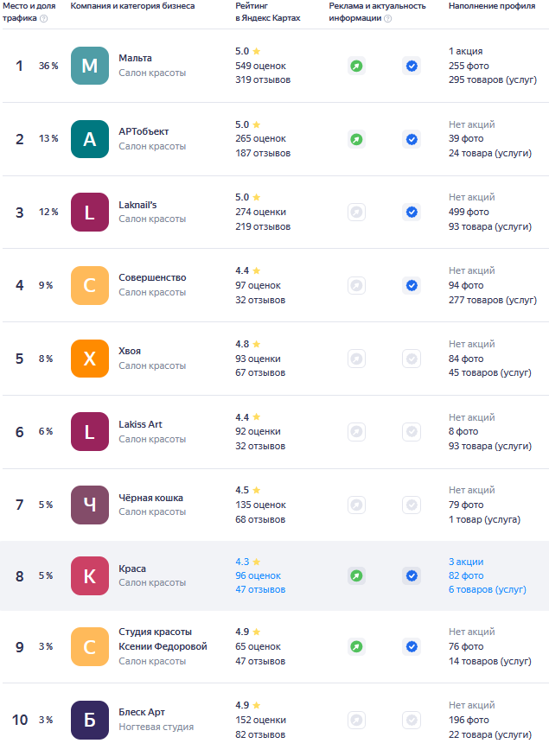This screenshot has width=549, height=756.
Task: Click the green advertising icon for АРТобъект
Action: (x=356, y=139)
